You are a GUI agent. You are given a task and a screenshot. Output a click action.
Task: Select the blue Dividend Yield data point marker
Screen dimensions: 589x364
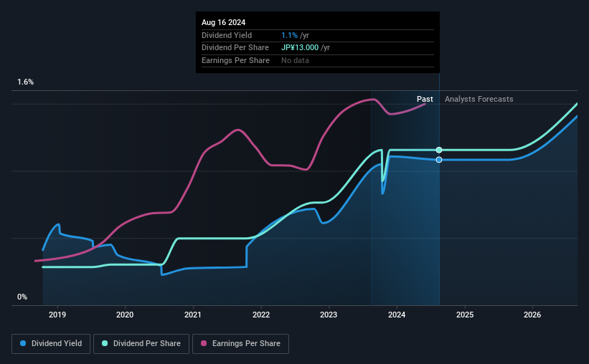click(x=439, y=160)
